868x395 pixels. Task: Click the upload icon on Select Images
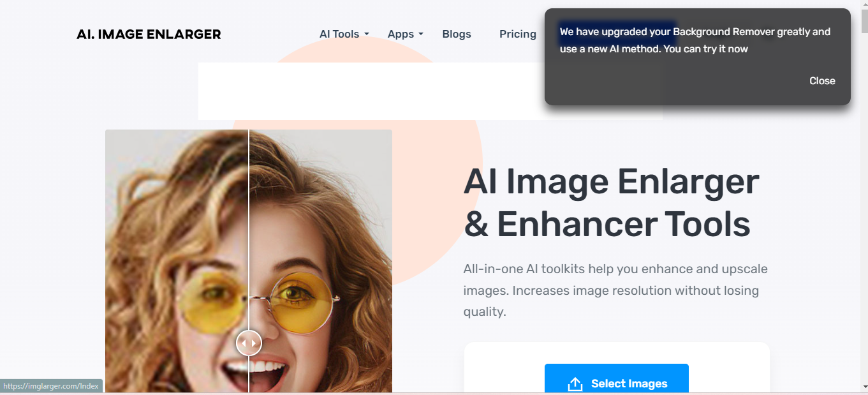point(575,384)
